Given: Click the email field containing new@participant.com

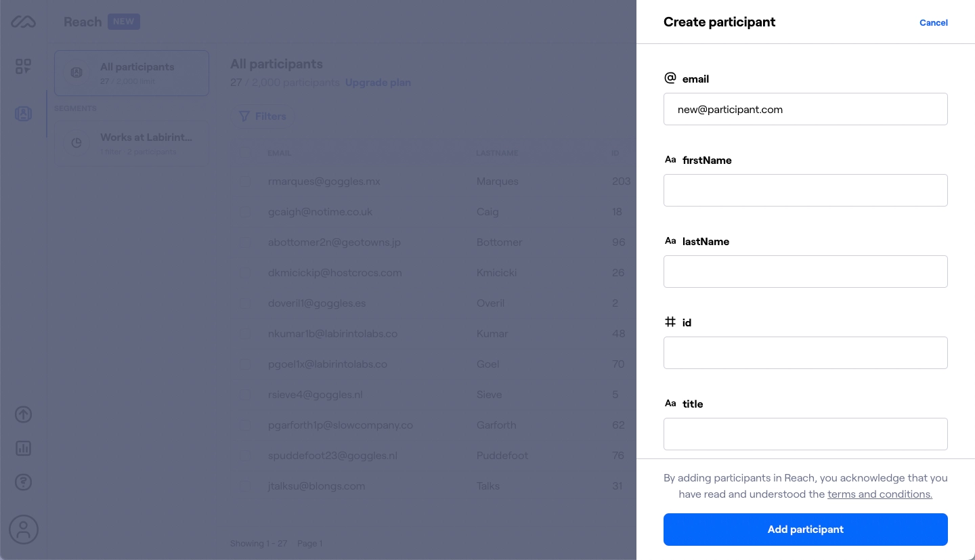Looking at the screenshot, I should [x=805, y=109].
